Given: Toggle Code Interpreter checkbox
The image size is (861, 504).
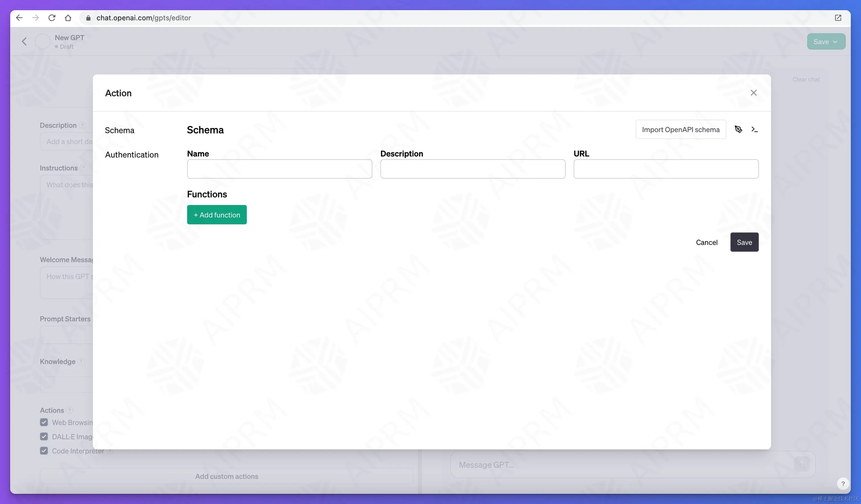Looking at the screenshot, I should [44, 451].
